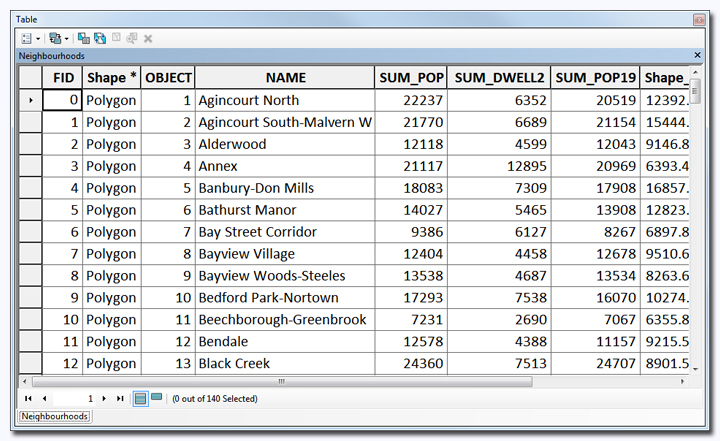720x441 pixels.
Task: Open the Related Tables dropdown
Action: 57,38
